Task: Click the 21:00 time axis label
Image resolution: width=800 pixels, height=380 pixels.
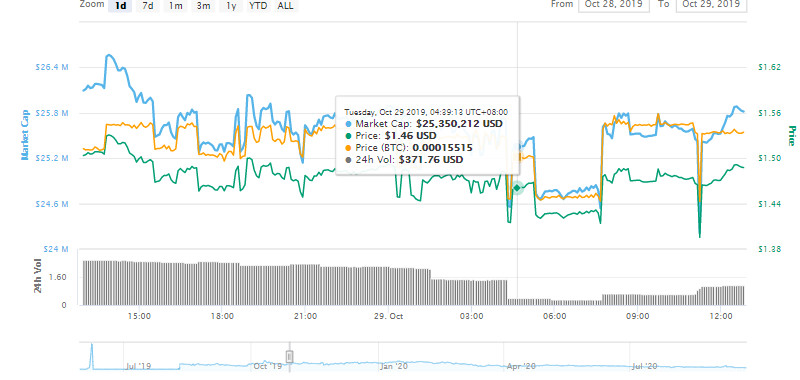Action: [x=306, y=316]
